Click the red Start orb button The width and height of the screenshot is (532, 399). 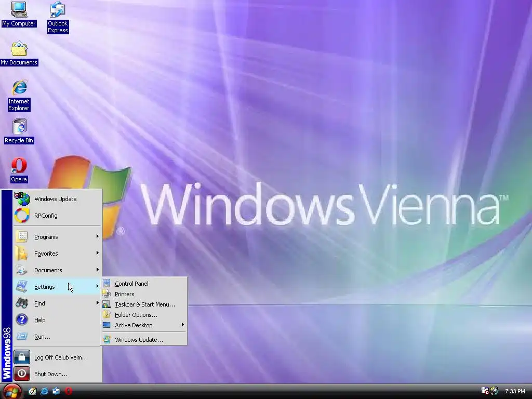pos(12,392)
